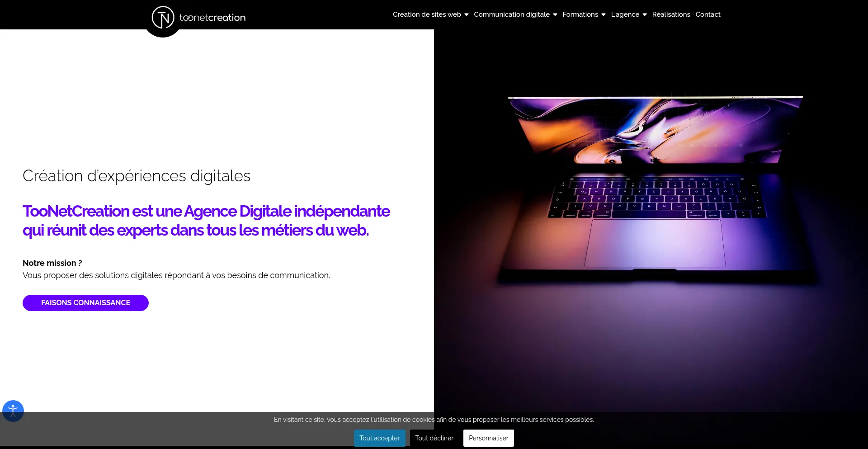Expand the L'agence dropdown arrow
This screenshot has height=449, width=868.
click(x=645, y=14)
